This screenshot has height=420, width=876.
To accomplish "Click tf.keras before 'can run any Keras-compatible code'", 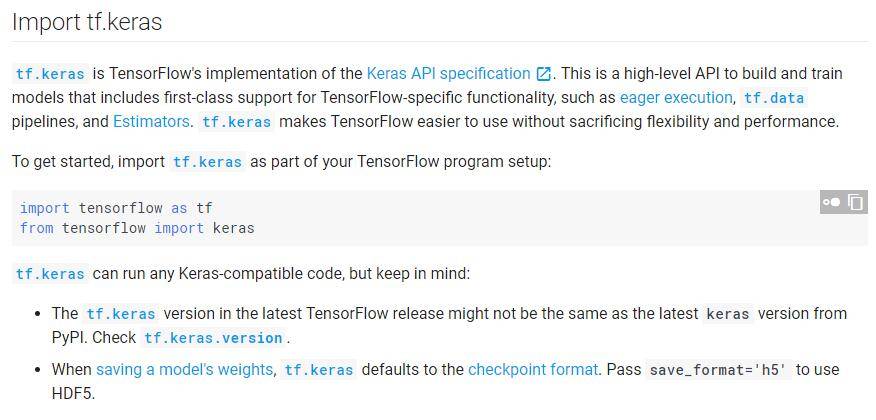I will [x=50, y=274].
